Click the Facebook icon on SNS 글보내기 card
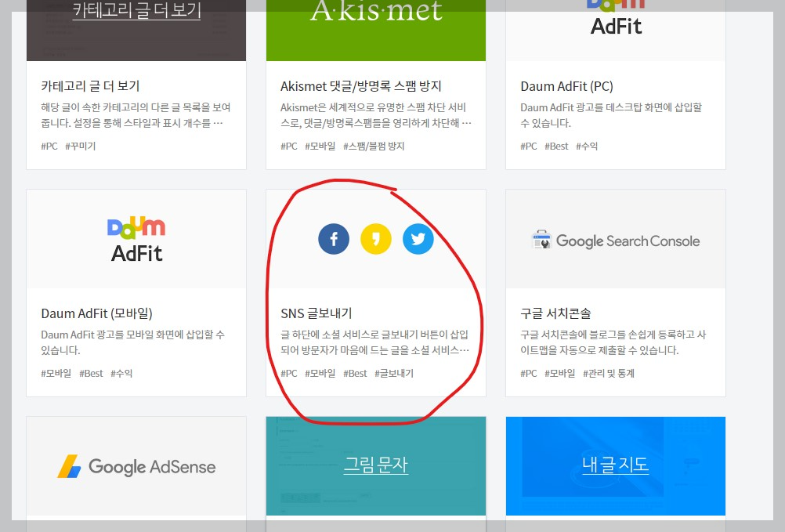The image size is (785, 532). [x=334, y=239]
